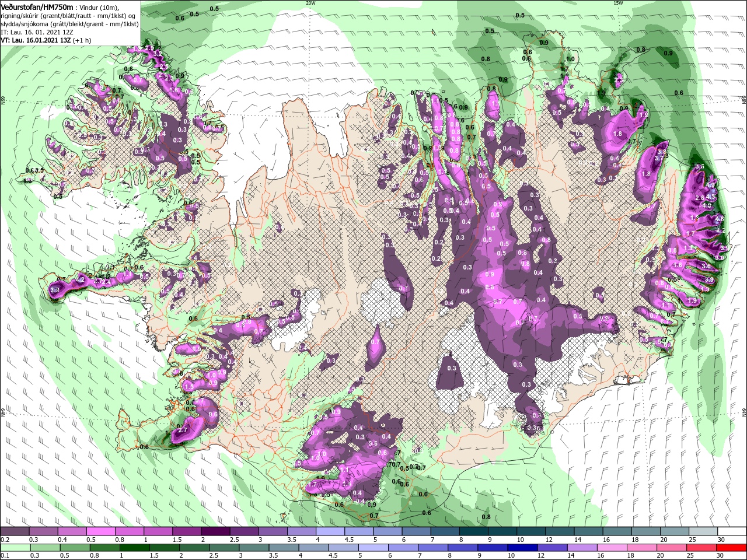Image resolution: width=747 pixels, height=560 pixels.
Task: Click the Veðurstofan/HM750m title text
Action: [x=37, y=6]
